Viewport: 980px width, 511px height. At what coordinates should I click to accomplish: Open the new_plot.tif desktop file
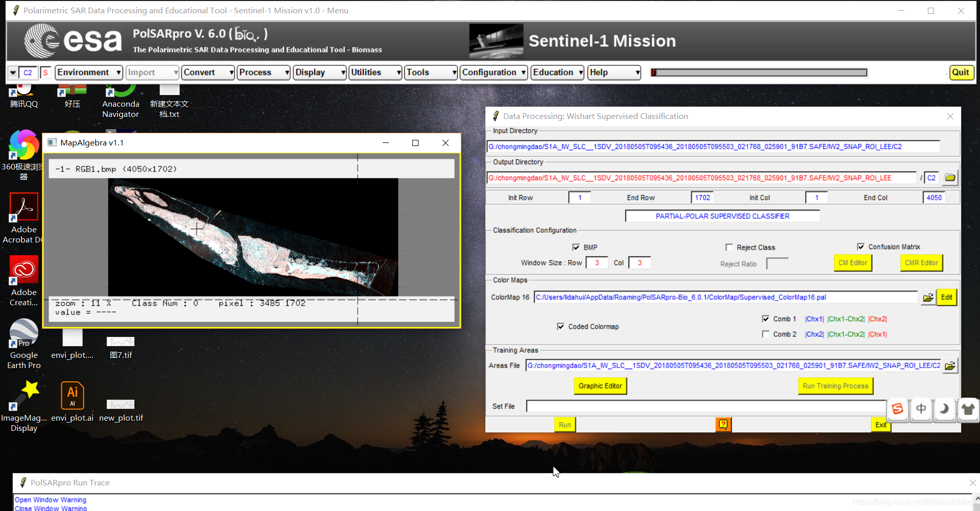click(x=121, y=411)
